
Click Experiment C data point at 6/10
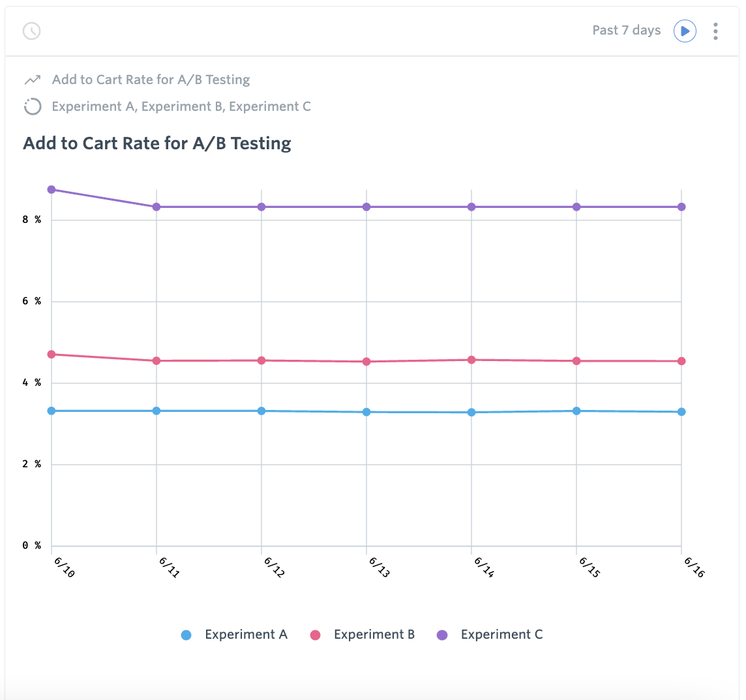(x=52, y=190)
